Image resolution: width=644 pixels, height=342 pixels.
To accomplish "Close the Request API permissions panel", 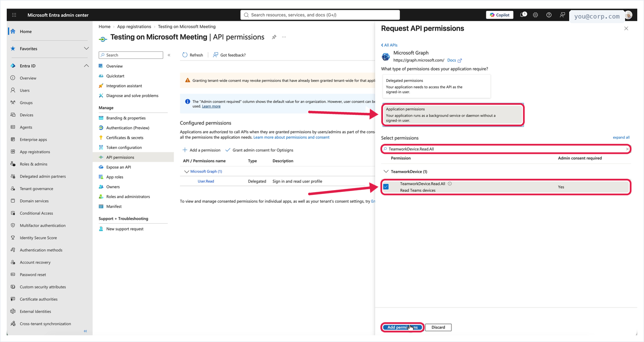I will coord(626,29).
